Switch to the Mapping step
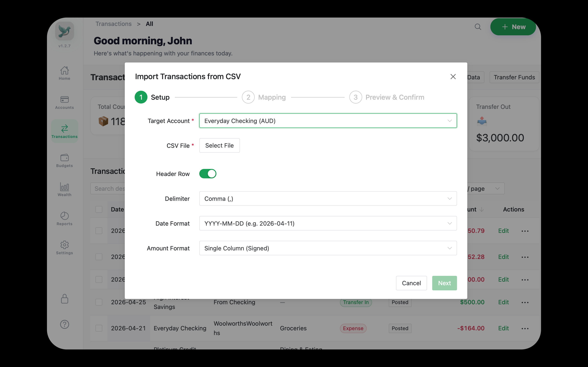Image resolution: width=588 pixels, height=367 pixels. coord(248,97)
